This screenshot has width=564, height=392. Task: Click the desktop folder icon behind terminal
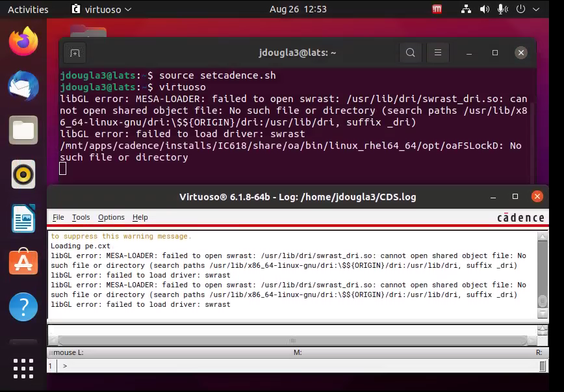click(x=88, y=31)
